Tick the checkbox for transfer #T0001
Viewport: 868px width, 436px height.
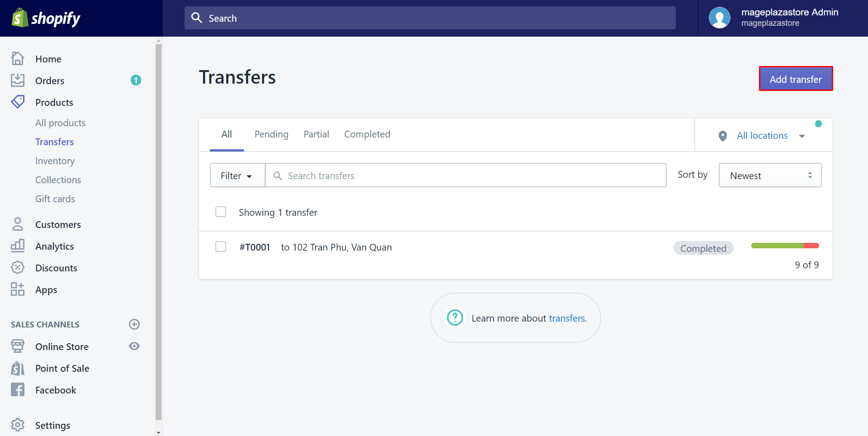(x=221, y=246)
